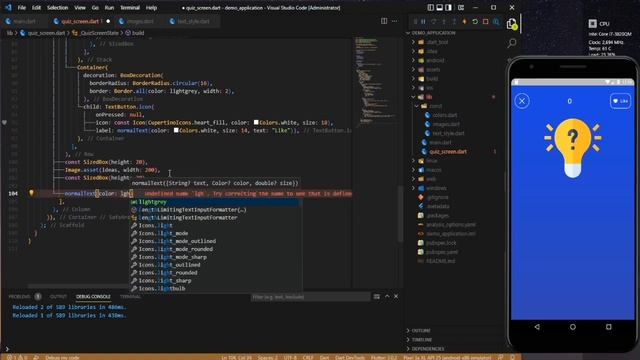
Task: Switch to the Problems panel tab
Action: (x=19, y=297)
